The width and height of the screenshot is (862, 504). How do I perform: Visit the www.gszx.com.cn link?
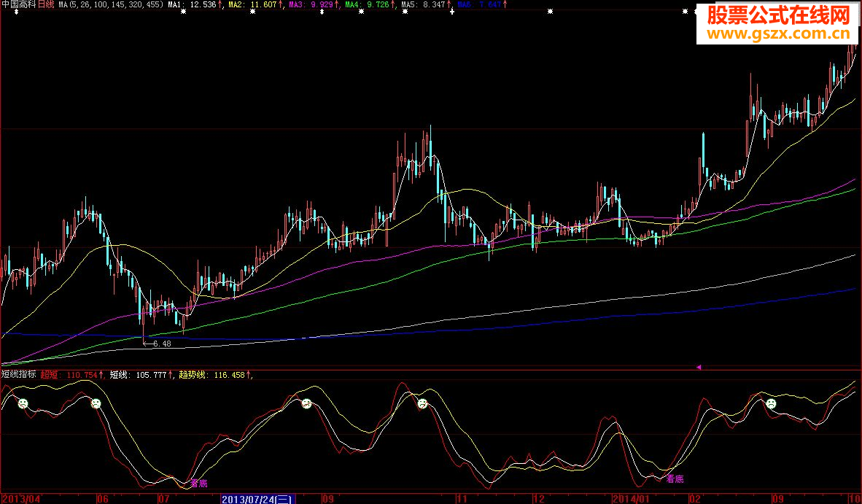point(778,34)
